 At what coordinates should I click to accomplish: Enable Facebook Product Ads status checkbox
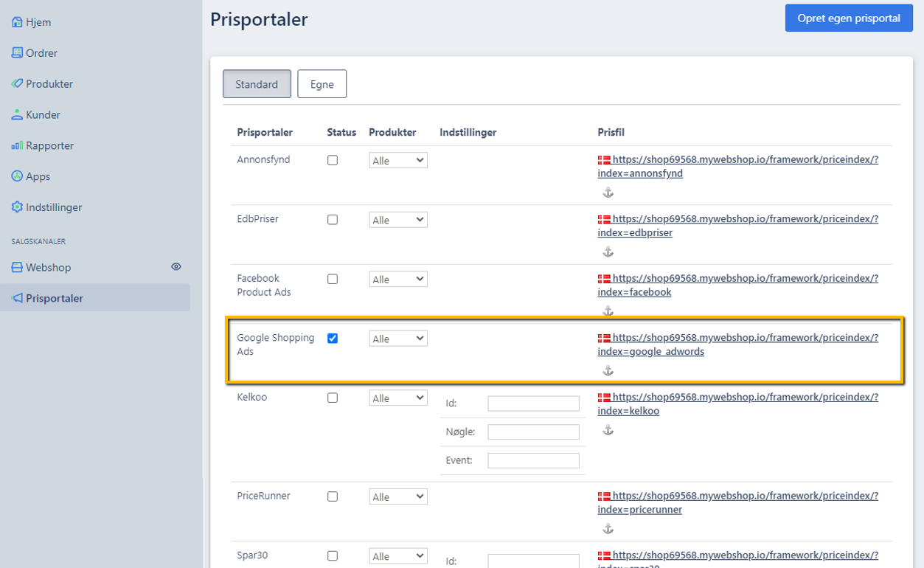(333, 279)
